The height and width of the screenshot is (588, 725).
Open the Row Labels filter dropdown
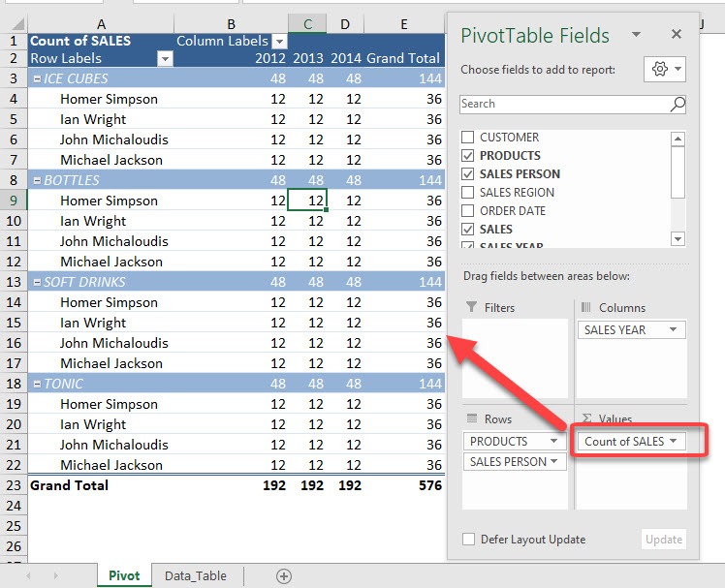165,59
